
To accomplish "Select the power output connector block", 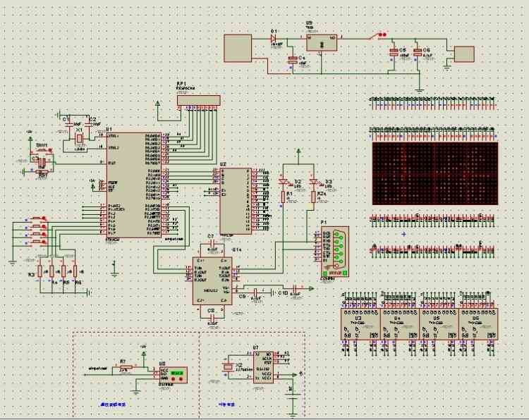I will pyautogui.click(x=464, y=54).
